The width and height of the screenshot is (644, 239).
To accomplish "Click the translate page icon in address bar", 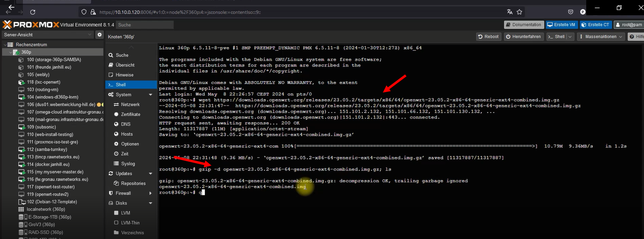I will [x=510, y=12].
